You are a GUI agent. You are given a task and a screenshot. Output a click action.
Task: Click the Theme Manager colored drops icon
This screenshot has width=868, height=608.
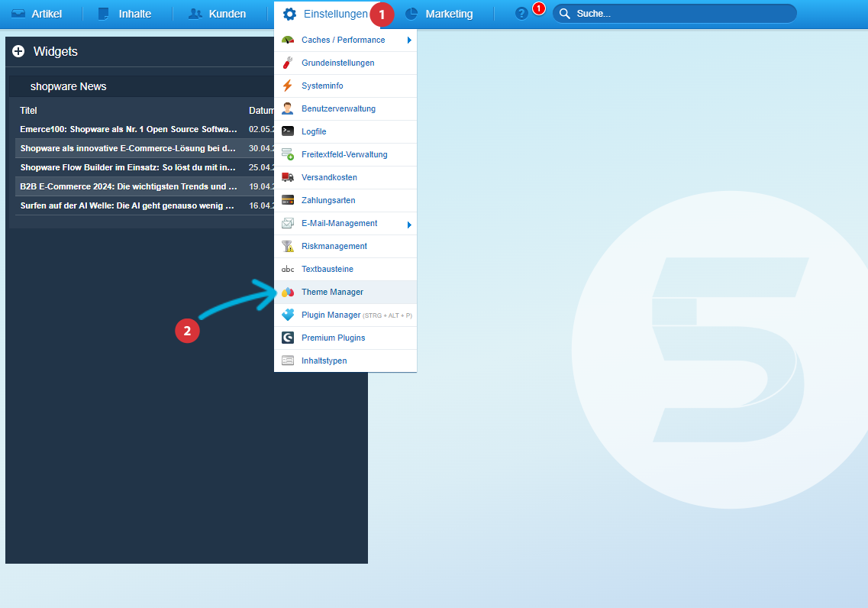pos(287,292)
